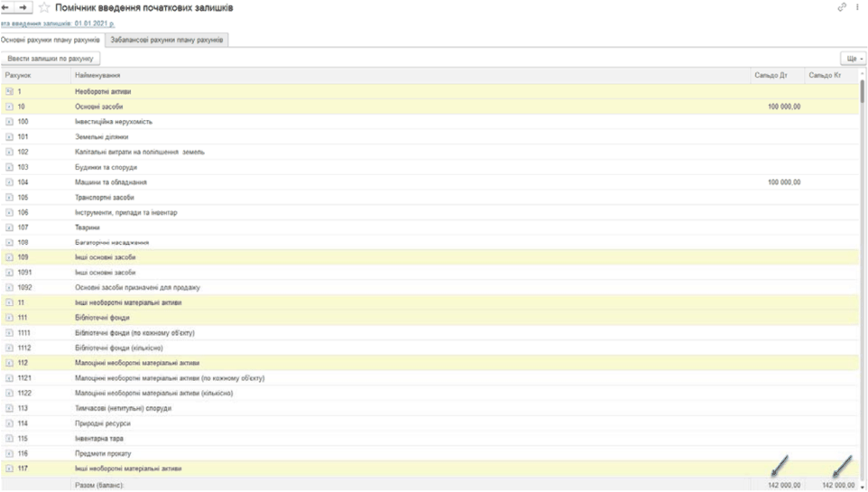Click the account icon for row 117
The image size is (868, 492).
[9, 469]
